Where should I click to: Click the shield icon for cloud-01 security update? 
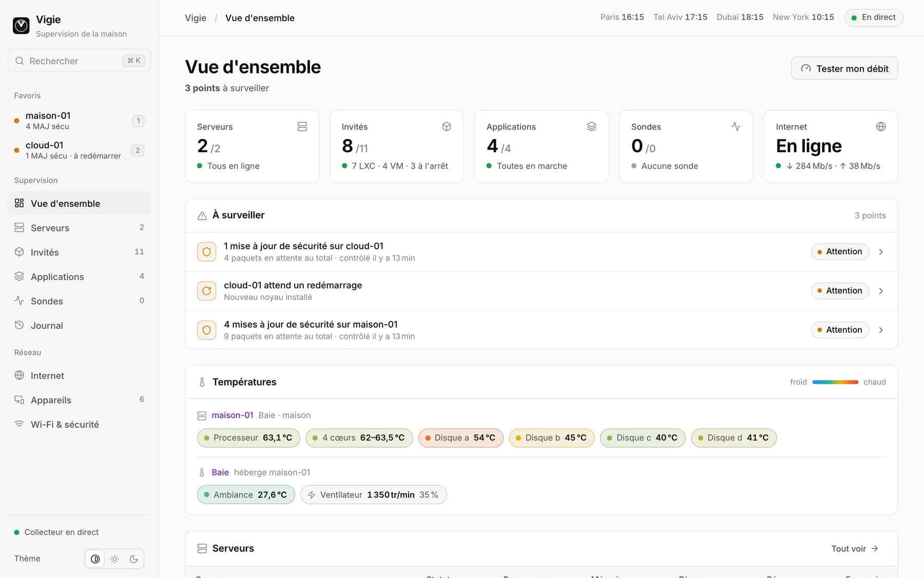point(206,252)
